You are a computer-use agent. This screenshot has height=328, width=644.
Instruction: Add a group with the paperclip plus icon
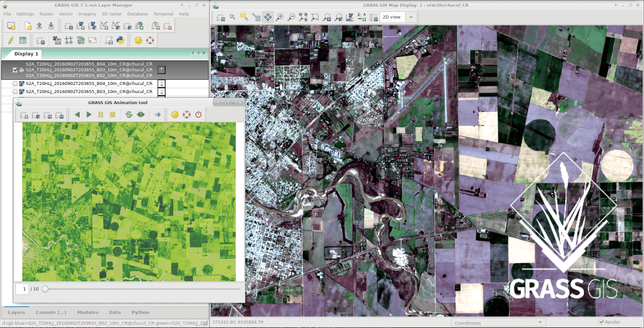[x=156, y=26]
